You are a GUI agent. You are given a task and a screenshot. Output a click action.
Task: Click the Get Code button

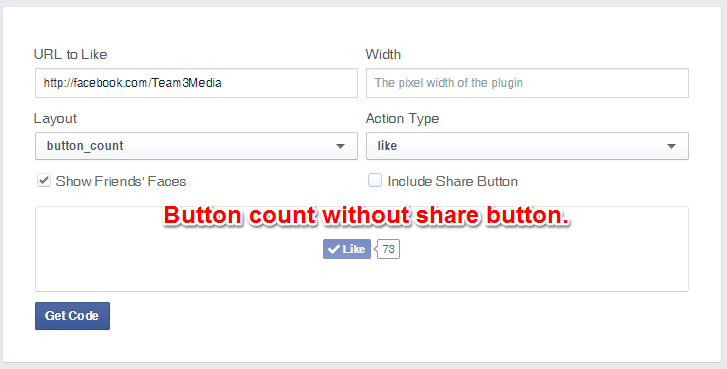(72, 316)
